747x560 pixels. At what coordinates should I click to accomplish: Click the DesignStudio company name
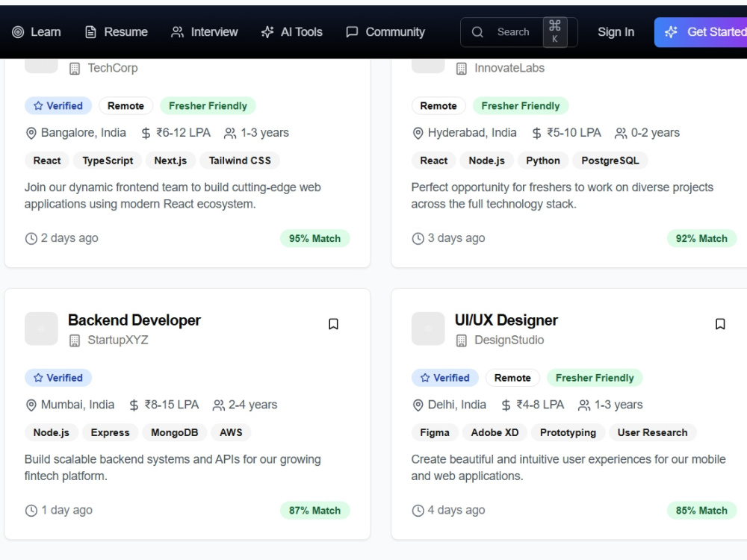coord(509,340)
